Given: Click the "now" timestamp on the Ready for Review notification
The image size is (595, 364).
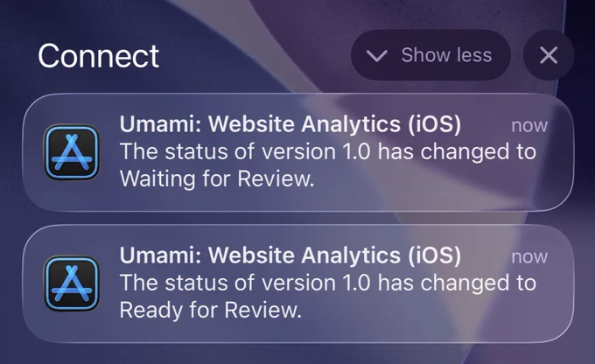Looking at the screenshot, I should 529,257.
